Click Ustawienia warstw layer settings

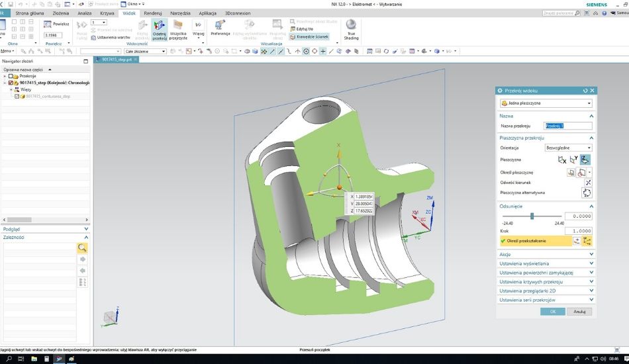click(111, 37)
